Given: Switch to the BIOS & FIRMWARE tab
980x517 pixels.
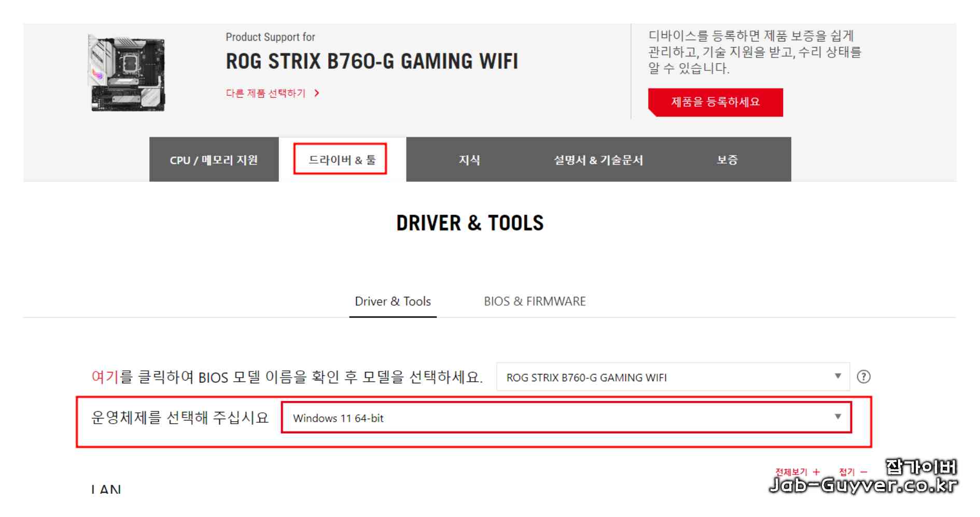Looking at the screenshot, I should [535, 301].
